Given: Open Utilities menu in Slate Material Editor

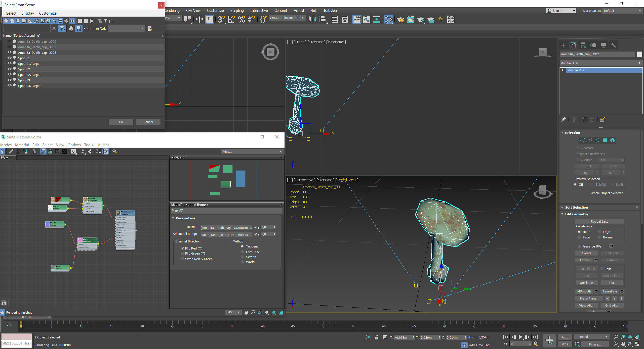Looking at the screenshot, I should tap(103, 145).
